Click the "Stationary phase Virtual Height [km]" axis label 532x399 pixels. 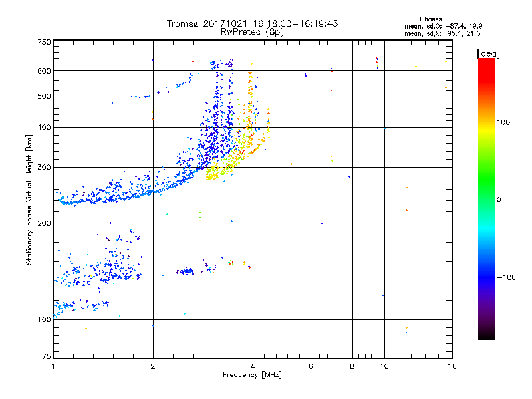29,200
